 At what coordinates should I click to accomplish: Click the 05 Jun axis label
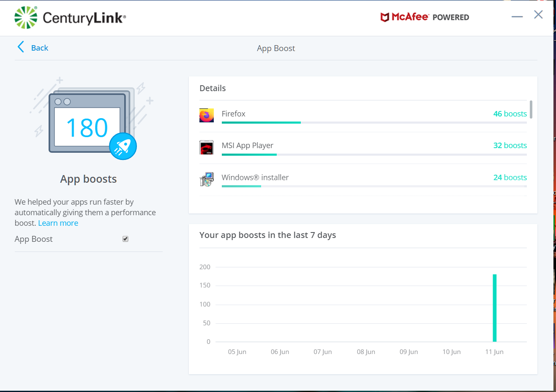(237, 352)
